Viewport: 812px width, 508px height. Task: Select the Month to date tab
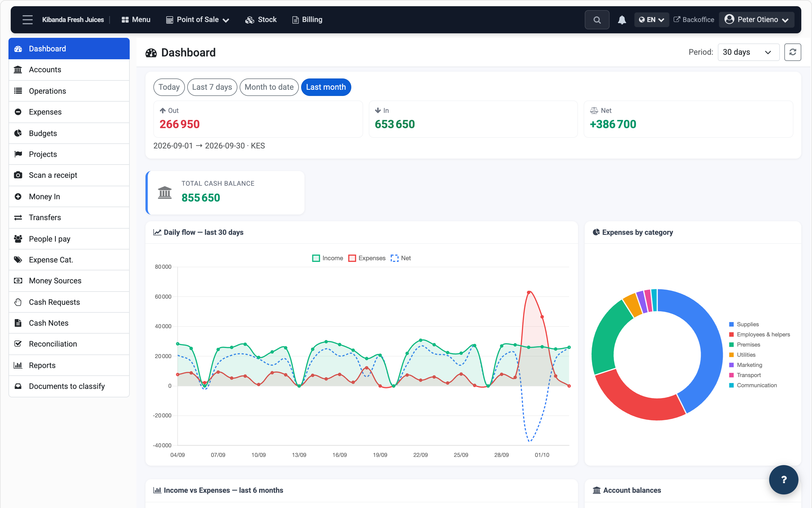[x=269, y=87]
